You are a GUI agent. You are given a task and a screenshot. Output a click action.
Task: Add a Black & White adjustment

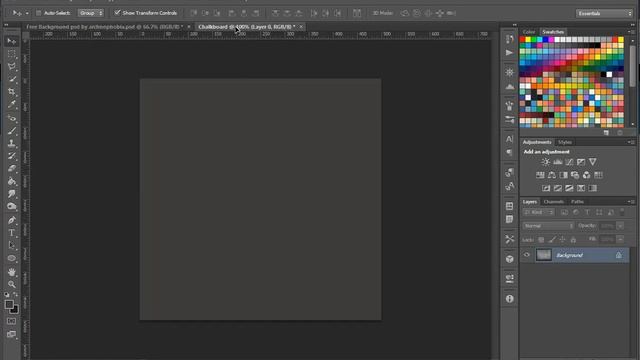563,175
